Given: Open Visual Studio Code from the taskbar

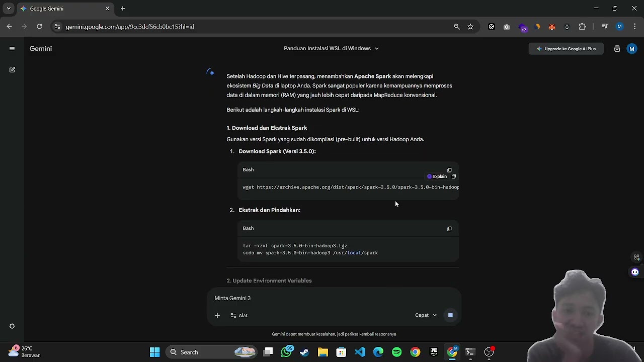Looking at the screenshot, I should pos(360,352).
